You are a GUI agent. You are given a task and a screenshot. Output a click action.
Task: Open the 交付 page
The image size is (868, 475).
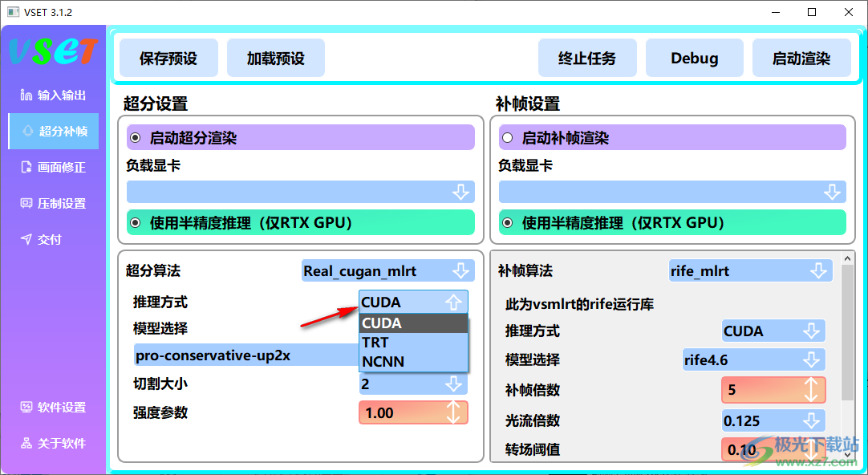(54, 239)
